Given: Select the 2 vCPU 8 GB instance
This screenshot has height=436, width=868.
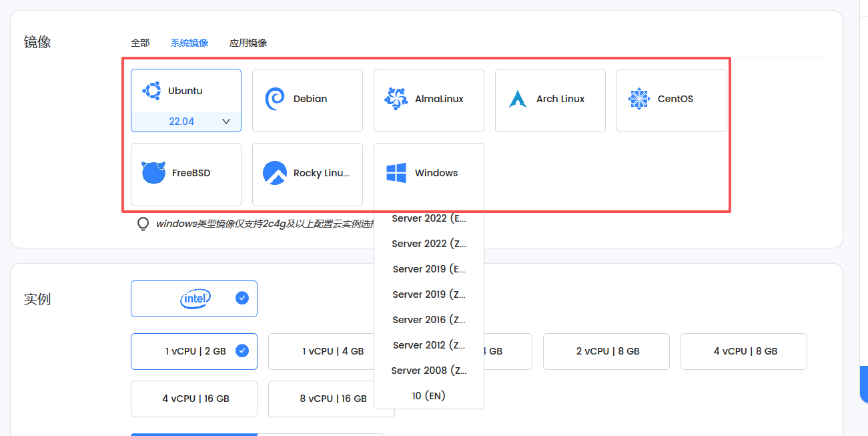Looking at the screenshot, I should click(606, 351).
